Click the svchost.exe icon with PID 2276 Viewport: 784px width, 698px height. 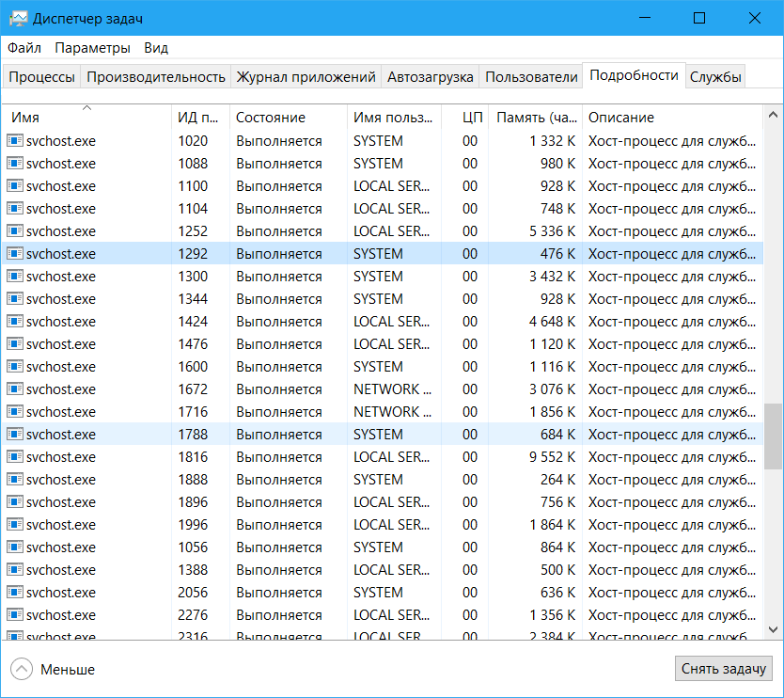click(14, 614)
